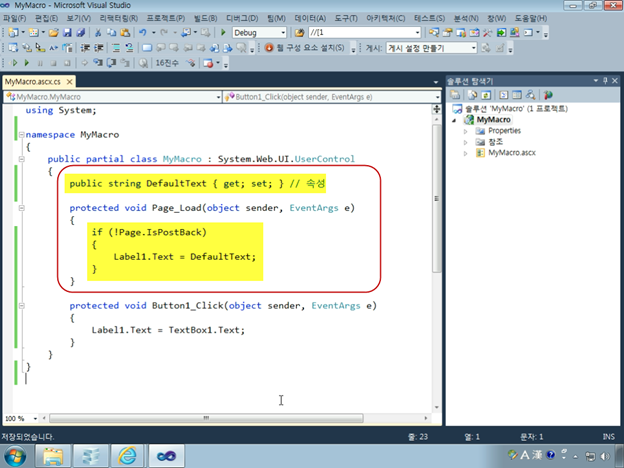Image resolution: width=624 pixels, height=468 pixels.
Task: Collapse the Button1_Click method outlining box
Action: pyautogui.click(x=21, y=306)
